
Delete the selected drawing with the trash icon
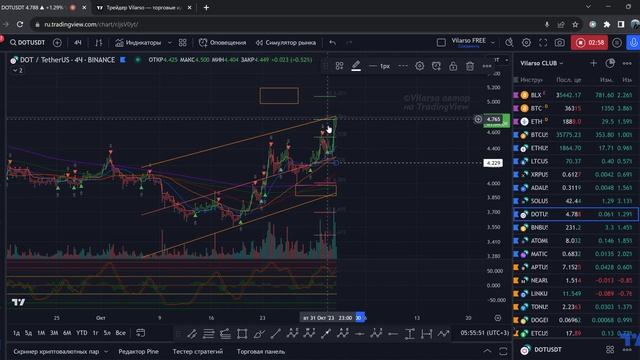[x=470, y=66]
